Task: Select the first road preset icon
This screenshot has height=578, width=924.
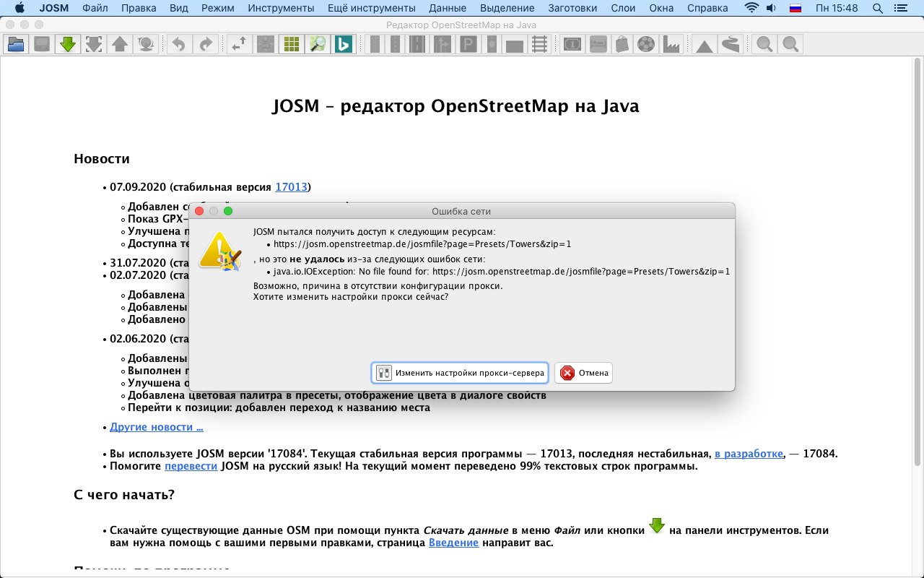Action: click(x=375, y=44)
